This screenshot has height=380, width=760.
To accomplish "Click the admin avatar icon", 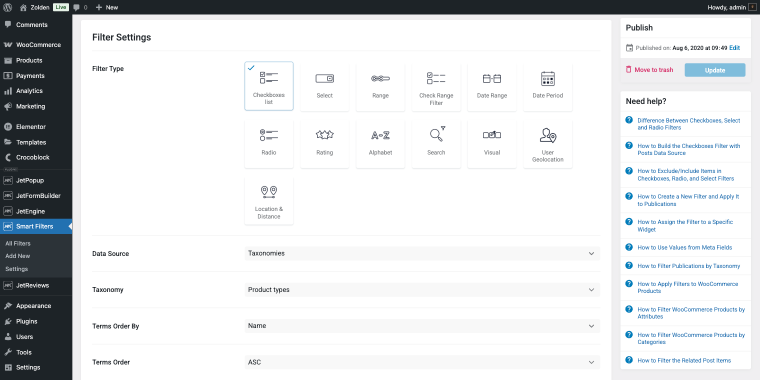I will 752,7.
